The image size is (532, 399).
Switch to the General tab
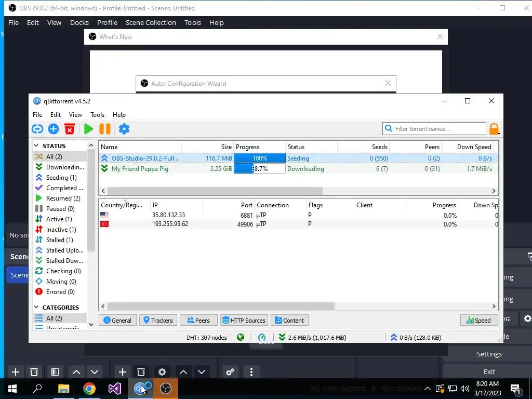pos(117,320)
